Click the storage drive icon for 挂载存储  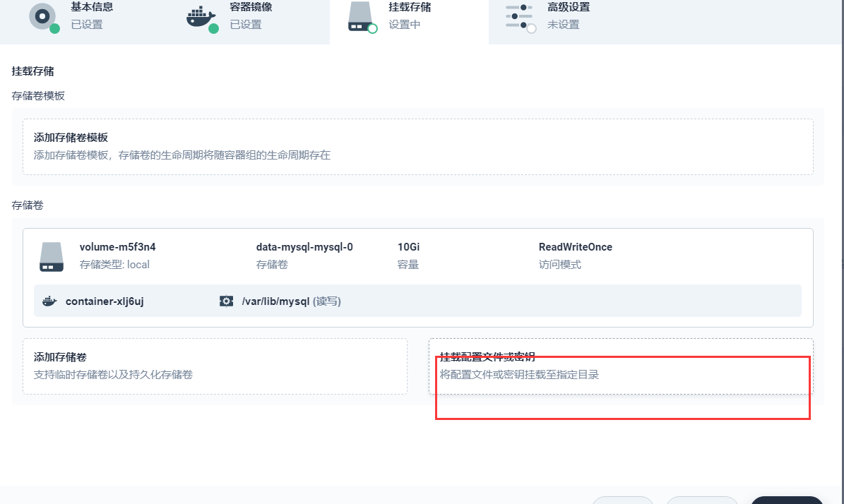pyautogui.click(x=361, y=17)
